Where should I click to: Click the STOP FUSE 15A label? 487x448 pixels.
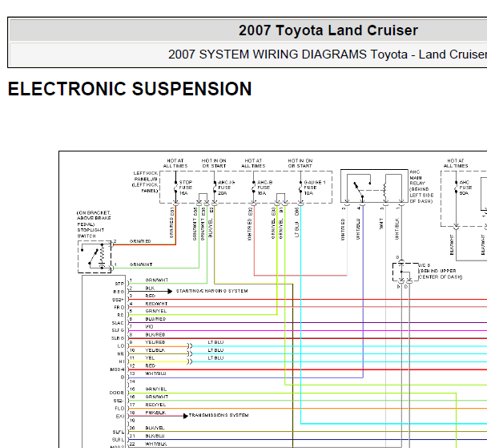(x=185, y=188)
